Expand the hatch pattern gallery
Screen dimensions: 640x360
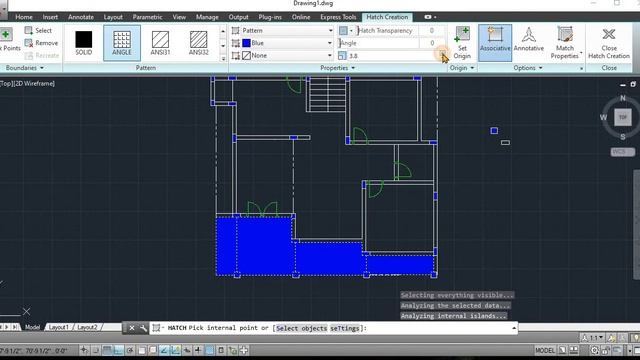click(223, 58)
